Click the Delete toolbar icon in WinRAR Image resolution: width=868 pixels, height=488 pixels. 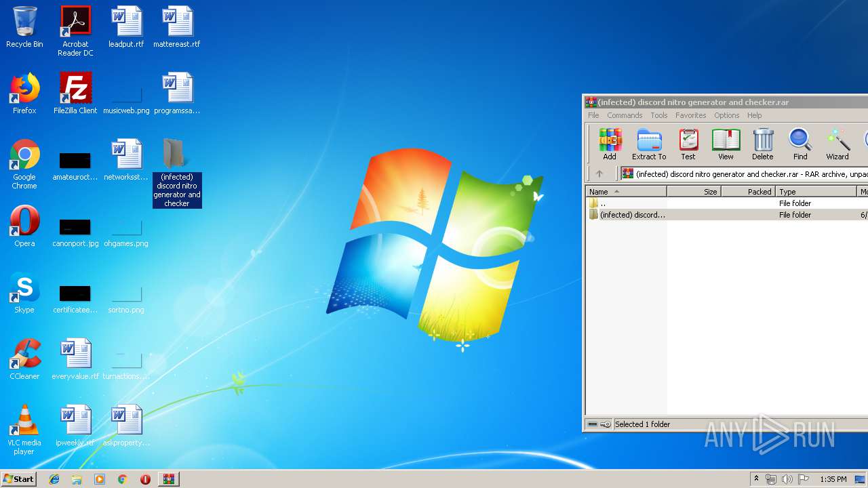point(763,144)
